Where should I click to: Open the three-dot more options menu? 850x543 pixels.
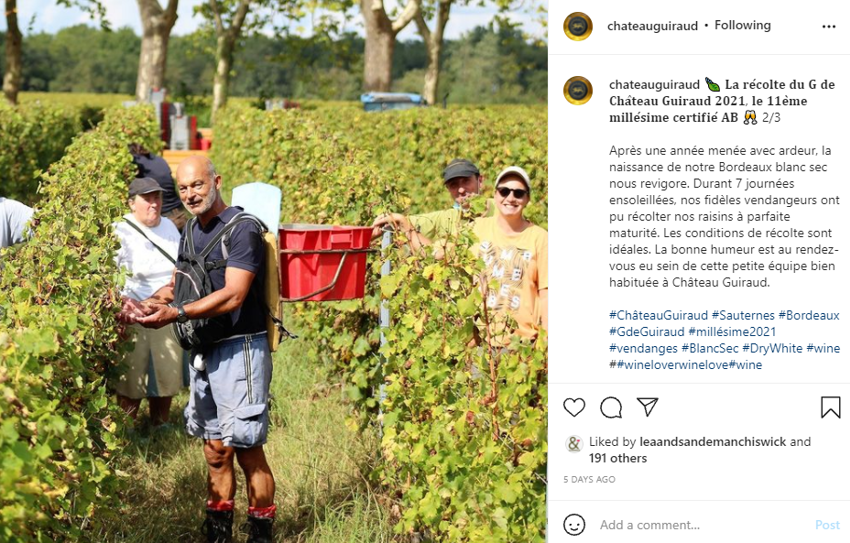click(829, 27)
